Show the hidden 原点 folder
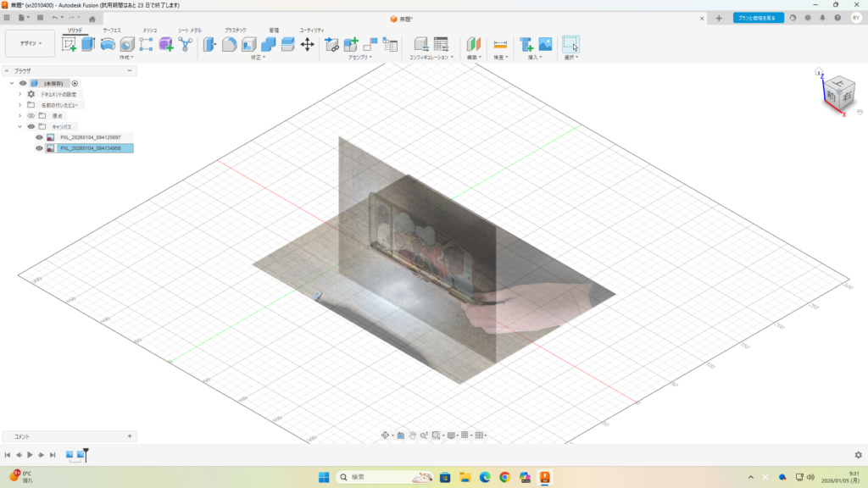Image resolution: width=868 pixels, height=488 pixels. (x=31, y=115)
